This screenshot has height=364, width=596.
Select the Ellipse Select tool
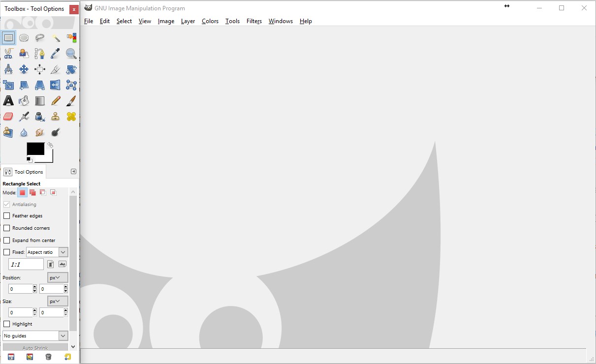[24, 38]
